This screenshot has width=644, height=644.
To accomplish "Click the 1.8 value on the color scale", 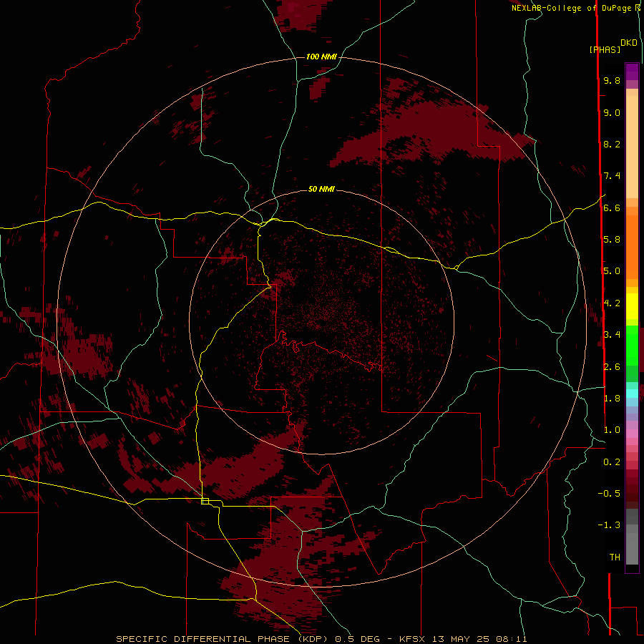I will 612,399.
